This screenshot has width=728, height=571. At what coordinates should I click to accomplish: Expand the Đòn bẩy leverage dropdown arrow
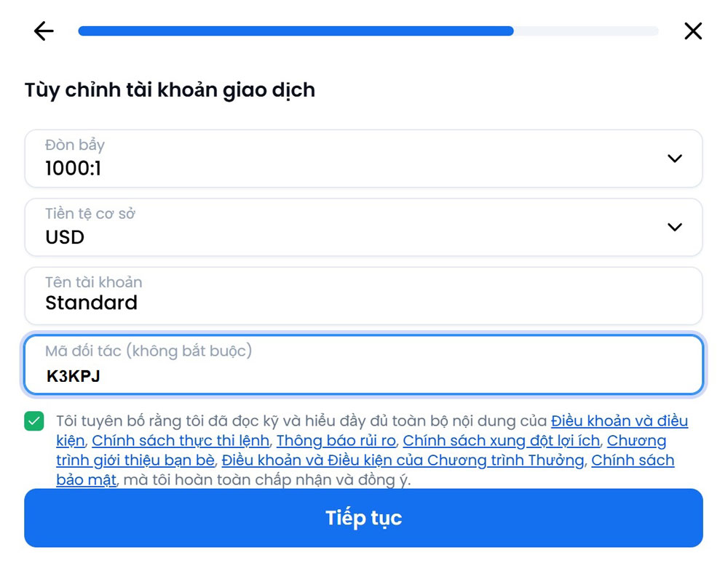675,159
